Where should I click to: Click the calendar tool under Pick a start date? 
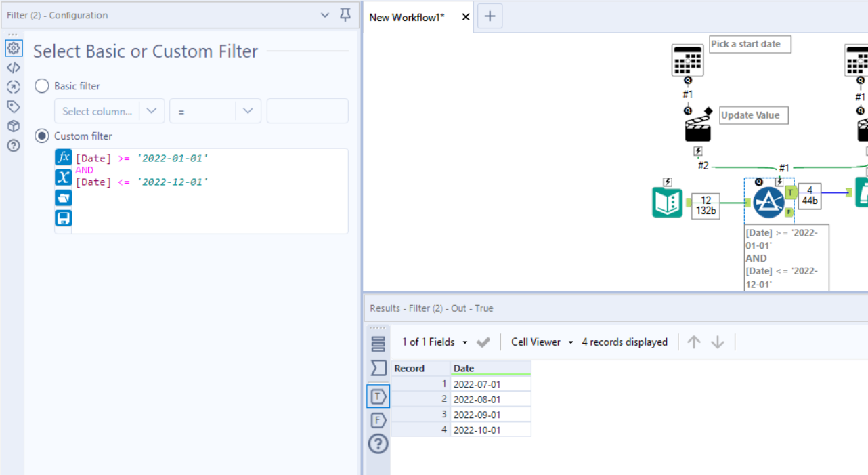click(x=687, y=61)
